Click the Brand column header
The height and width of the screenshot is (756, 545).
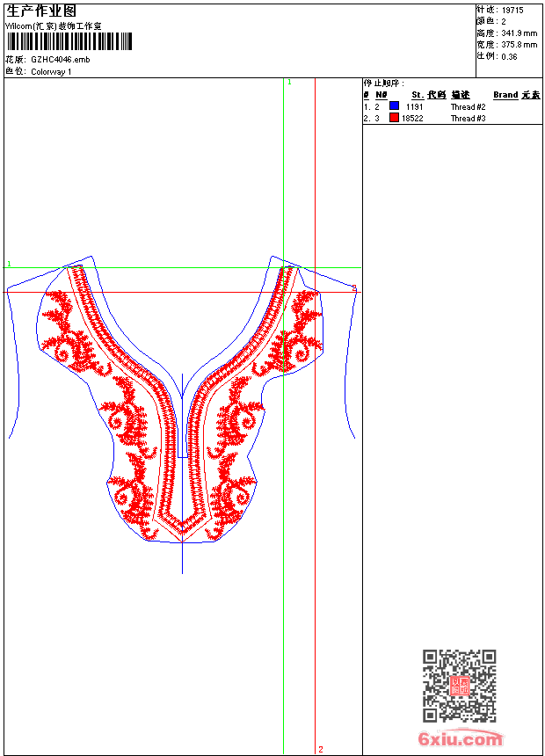(505, 95)
